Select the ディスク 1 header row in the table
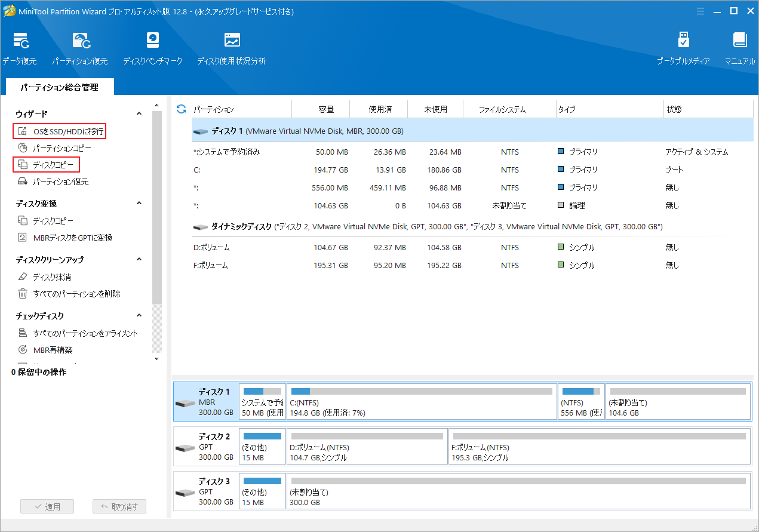The width and height of the screenshot is (759, 532). point(472,131)
